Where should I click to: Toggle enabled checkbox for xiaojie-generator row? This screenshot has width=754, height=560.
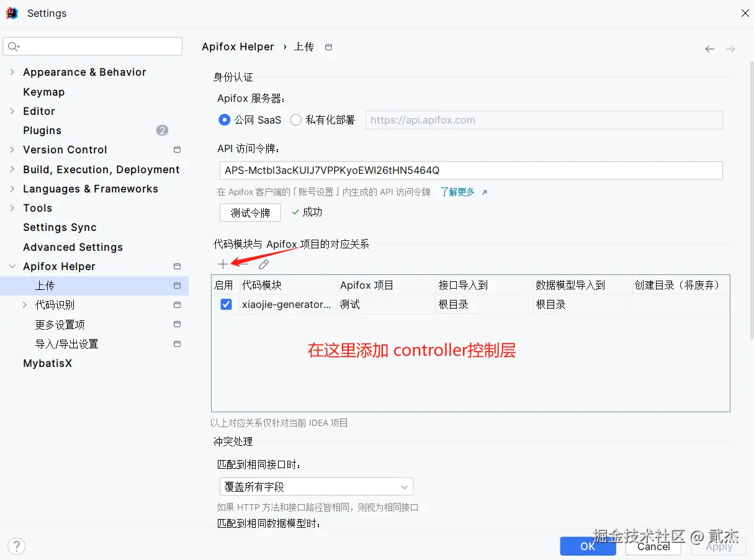pyautogui.click(x=226, y=304)
